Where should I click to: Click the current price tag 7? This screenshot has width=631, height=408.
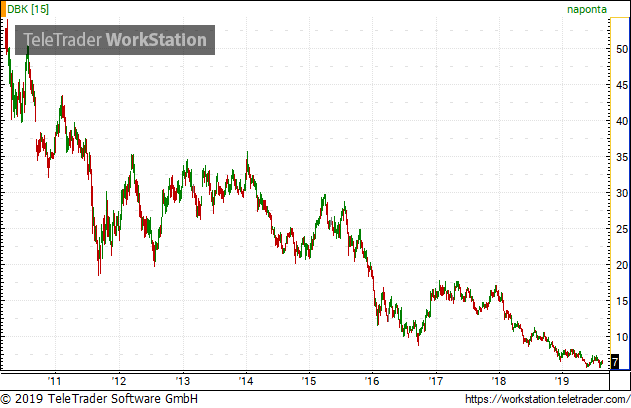point(615,362)
